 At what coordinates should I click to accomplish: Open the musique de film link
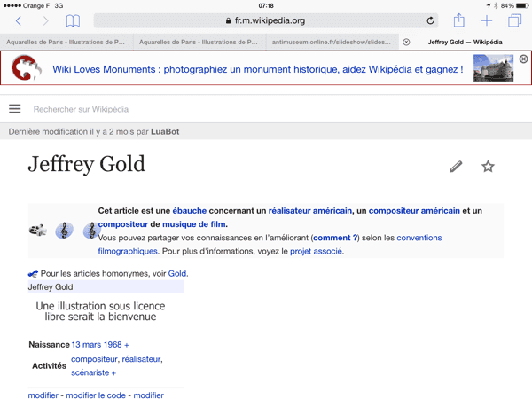(193, 224)
